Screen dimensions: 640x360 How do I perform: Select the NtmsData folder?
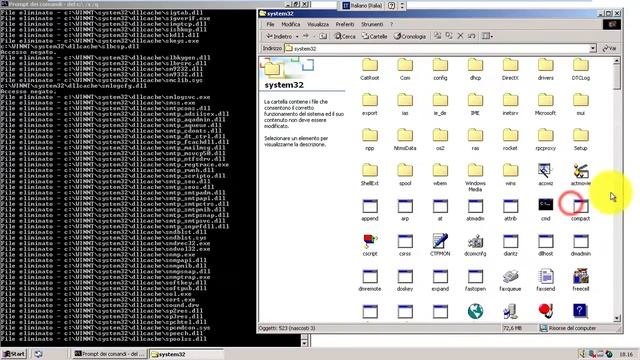405,139
